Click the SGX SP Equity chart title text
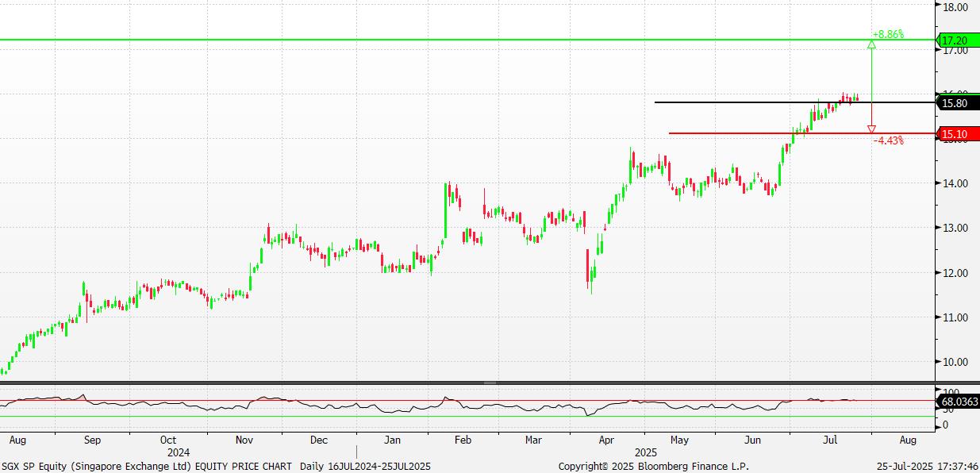Image resolution: width=980 pixels, height=473 pixels. click(216, 467)
